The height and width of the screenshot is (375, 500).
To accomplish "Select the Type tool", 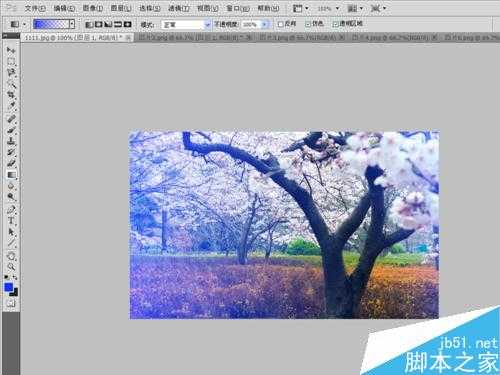I will point(11,221).
